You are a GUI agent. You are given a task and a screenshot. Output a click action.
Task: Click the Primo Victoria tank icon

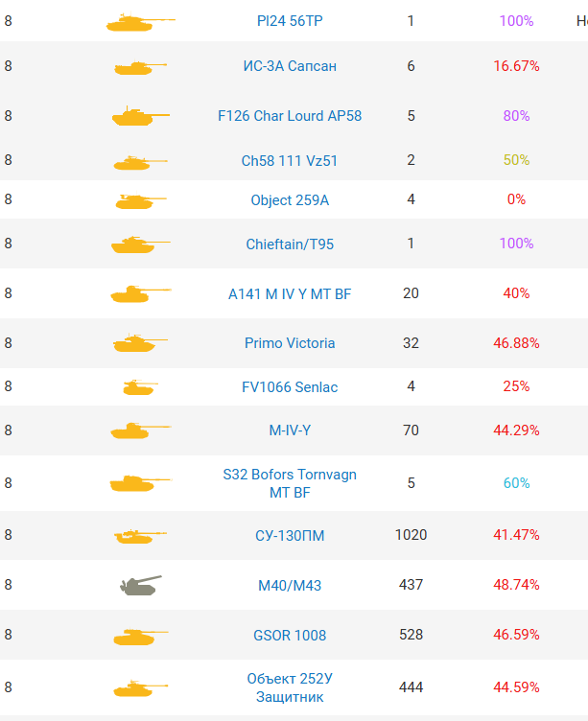coord(140,343)
